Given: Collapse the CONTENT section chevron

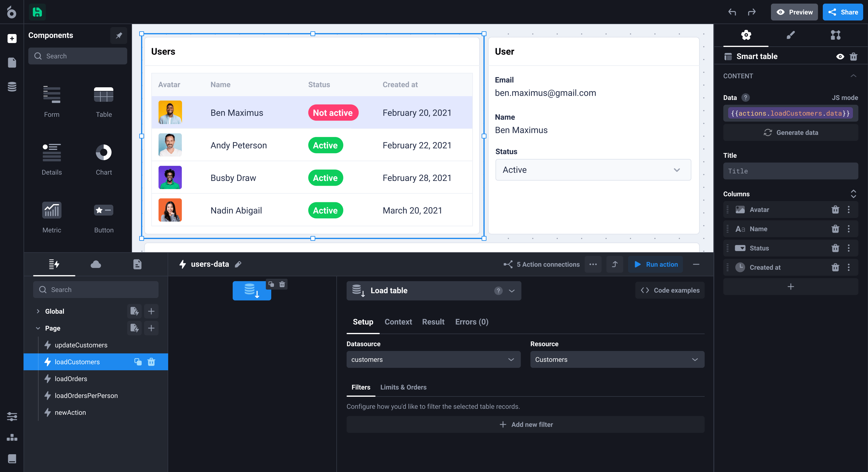Looking at the screenshot, I should pos(854,76).
